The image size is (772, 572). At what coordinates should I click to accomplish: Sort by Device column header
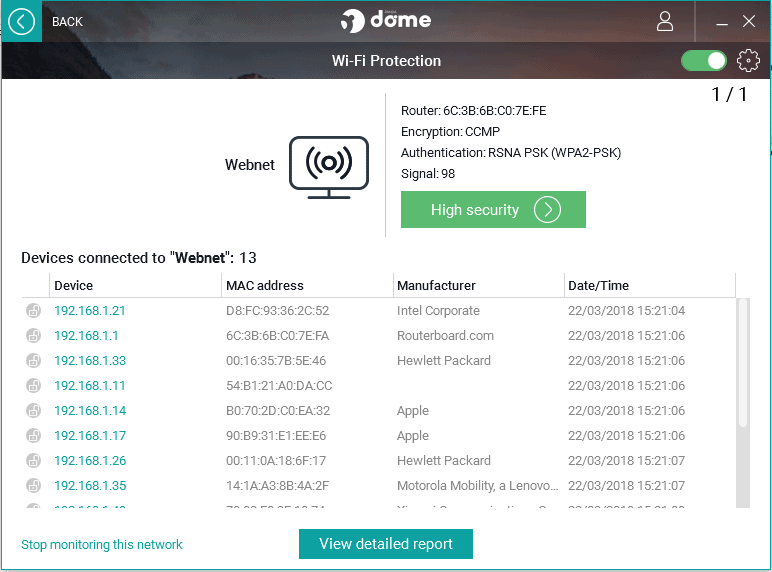135,286
